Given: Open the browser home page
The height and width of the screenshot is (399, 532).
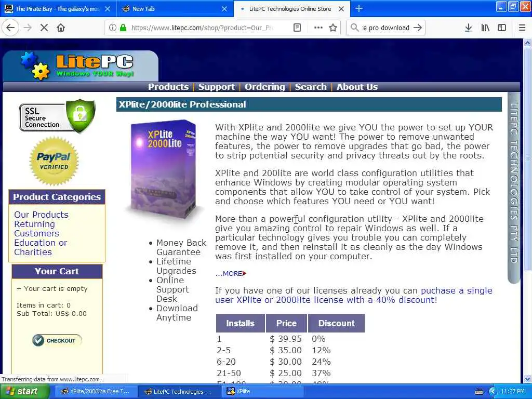Looking at the screenshot, I should 61,28.
